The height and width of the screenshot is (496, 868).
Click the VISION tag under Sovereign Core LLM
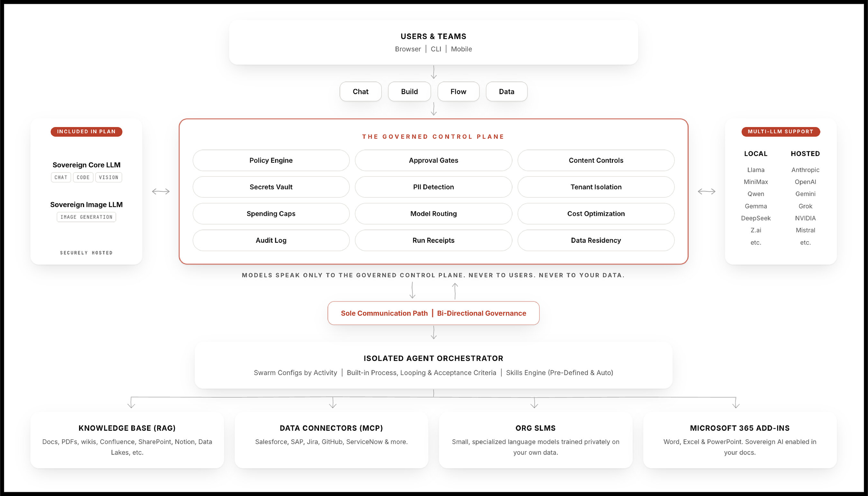109,178
